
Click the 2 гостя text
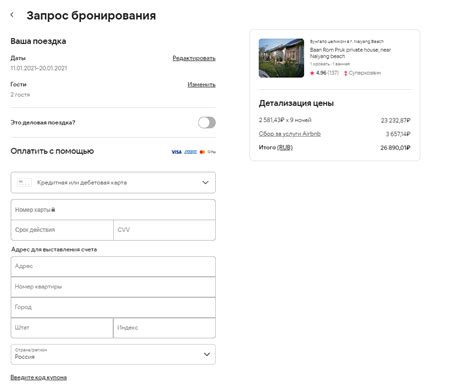click(20, 95)
